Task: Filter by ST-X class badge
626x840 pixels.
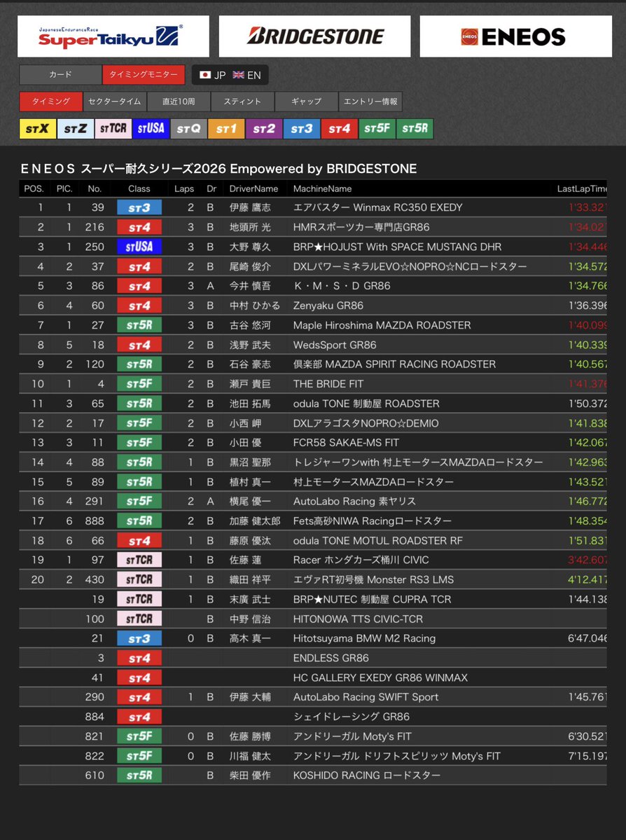Action: [38, 129]
